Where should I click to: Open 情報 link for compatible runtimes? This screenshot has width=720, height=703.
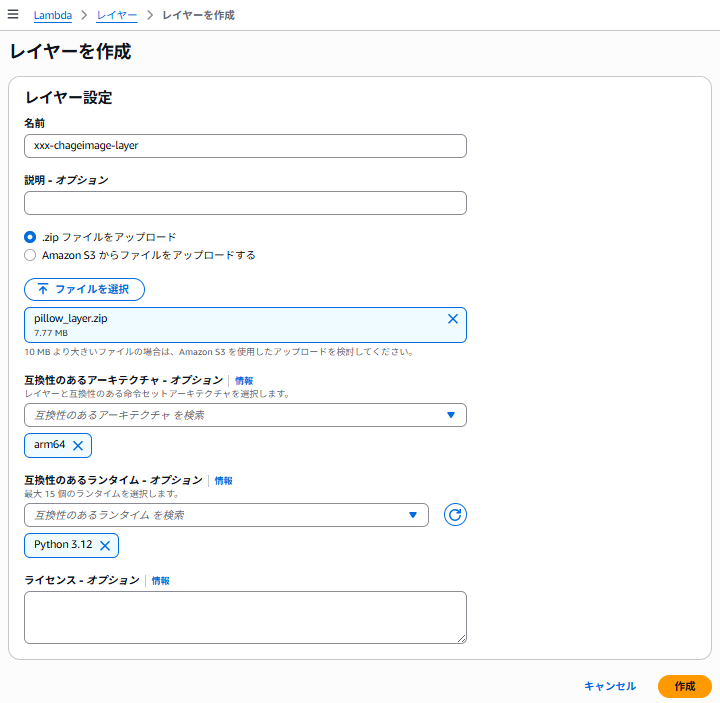pyautogui.click(x=224, y=481)
